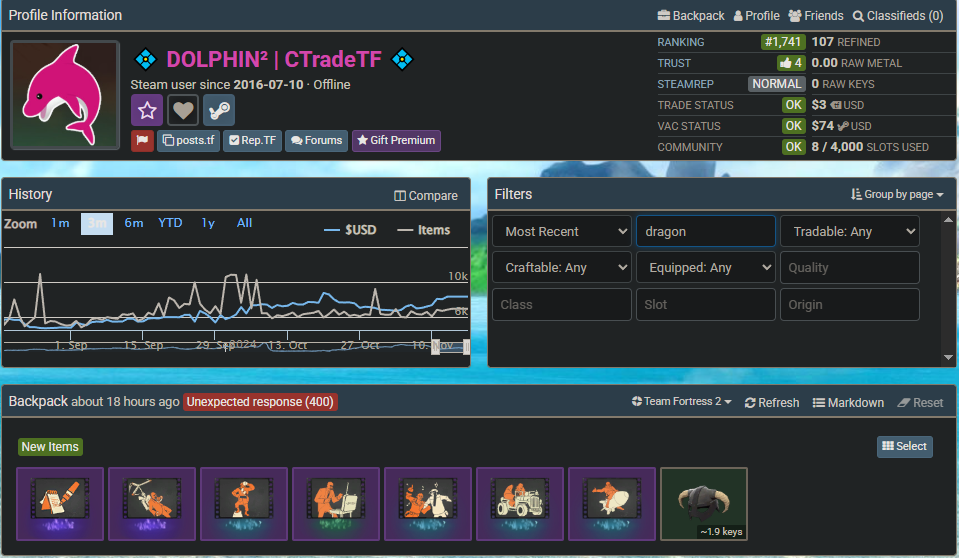The image size is (959, 558).
Task: Click the Class filter field
Action: pyautogui.click(x=561, y=305)
